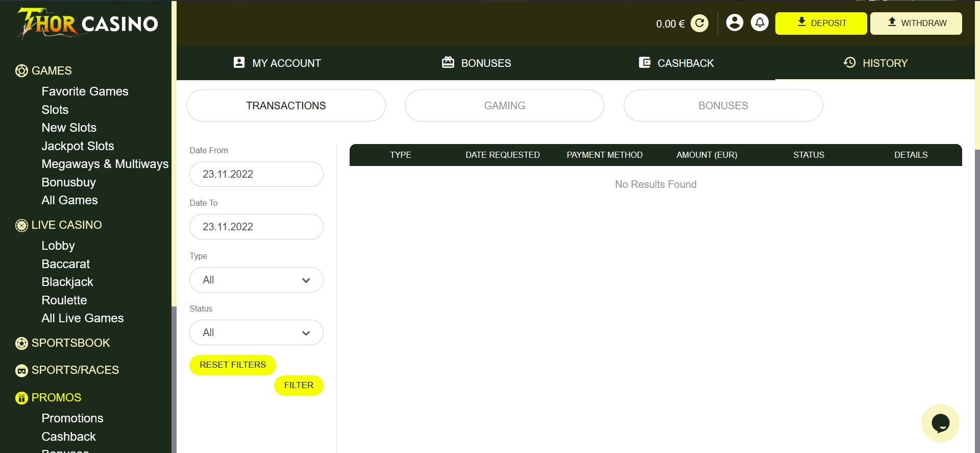Go to Sportsbook section

[x=70, y=343]
